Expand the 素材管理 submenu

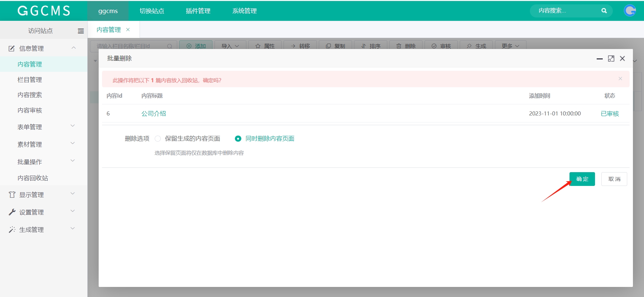tap(72, 143)
